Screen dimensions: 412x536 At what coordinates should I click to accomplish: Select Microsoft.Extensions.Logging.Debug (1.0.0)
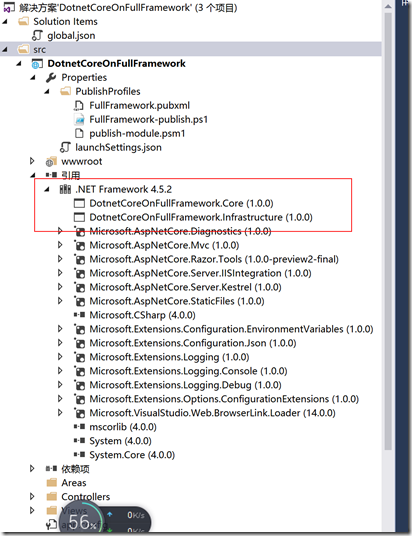coord(185,385)
